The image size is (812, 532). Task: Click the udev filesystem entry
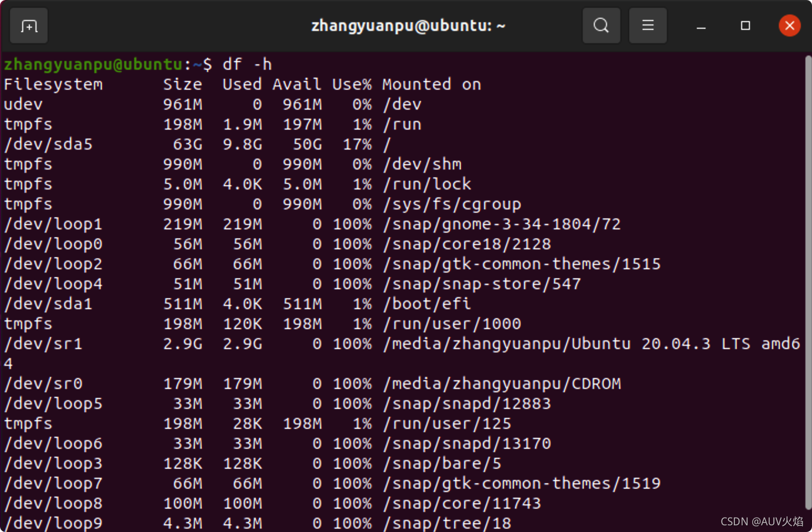point(23,104)
